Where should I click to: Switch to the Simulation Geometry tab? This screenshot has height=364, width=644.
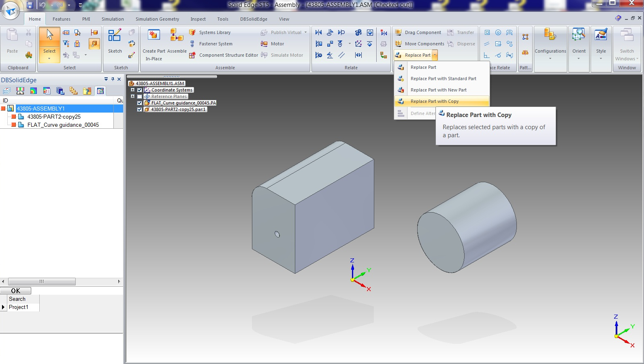[157, 19]
